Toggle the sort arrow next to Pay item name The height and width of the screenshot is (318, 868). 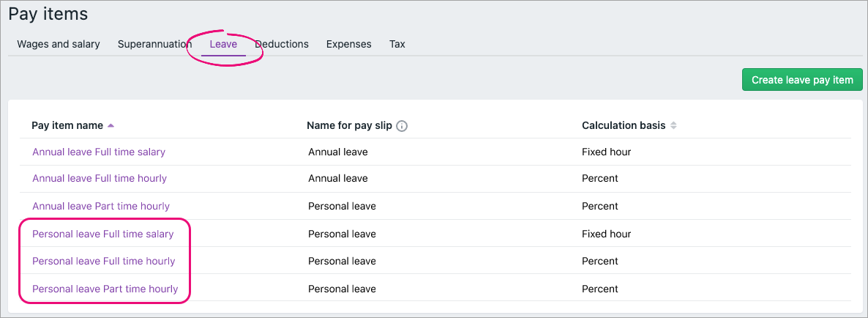(111, 125)
